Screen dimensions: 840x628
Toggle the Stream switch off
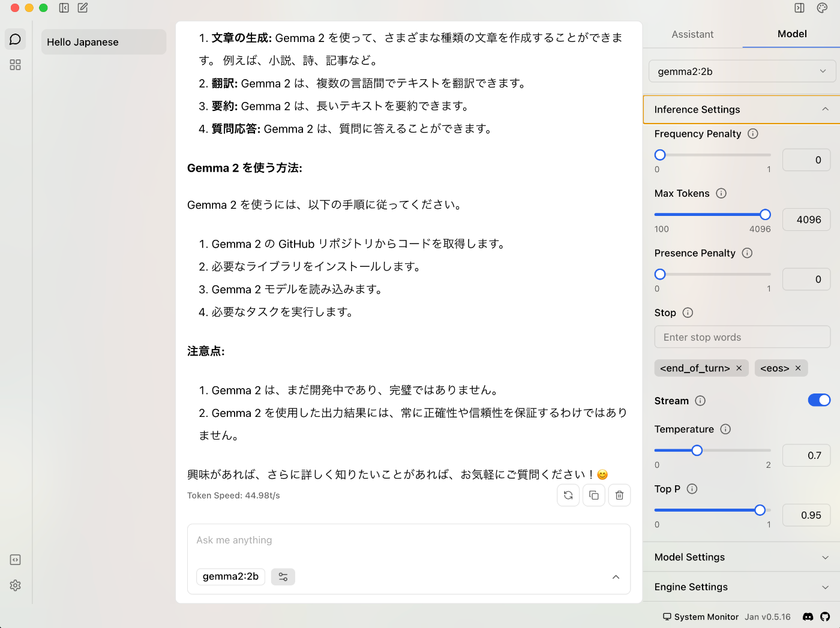coord(819,400)
